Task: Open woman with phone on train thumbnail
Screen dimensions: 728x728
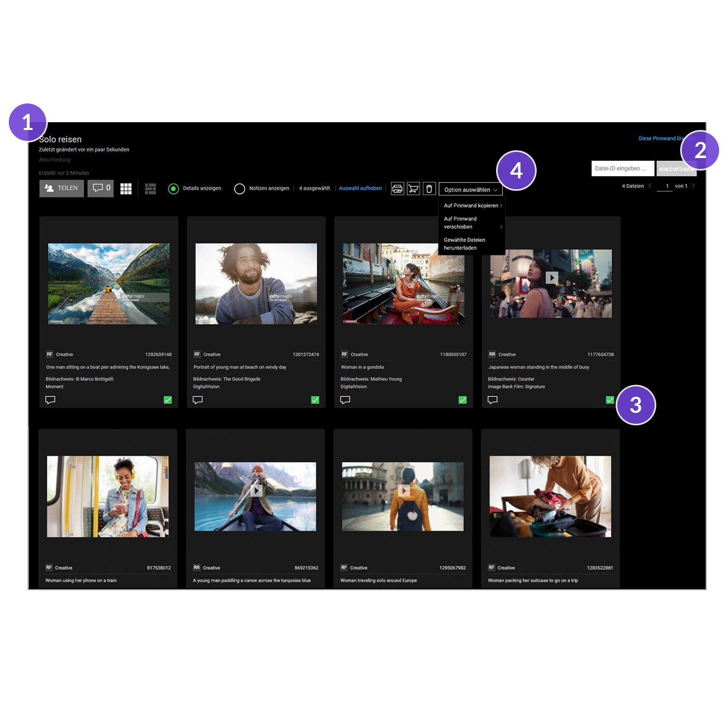Action: click(x=108, y=497)
